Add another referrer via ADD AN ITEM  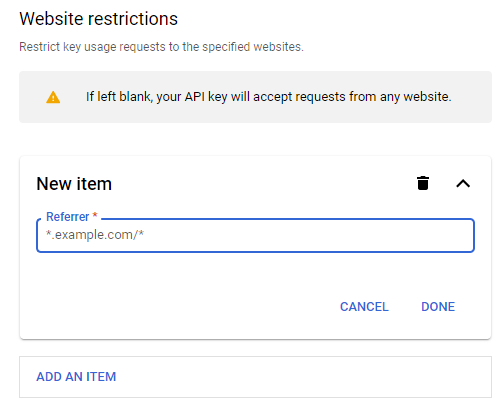(76, 377)
